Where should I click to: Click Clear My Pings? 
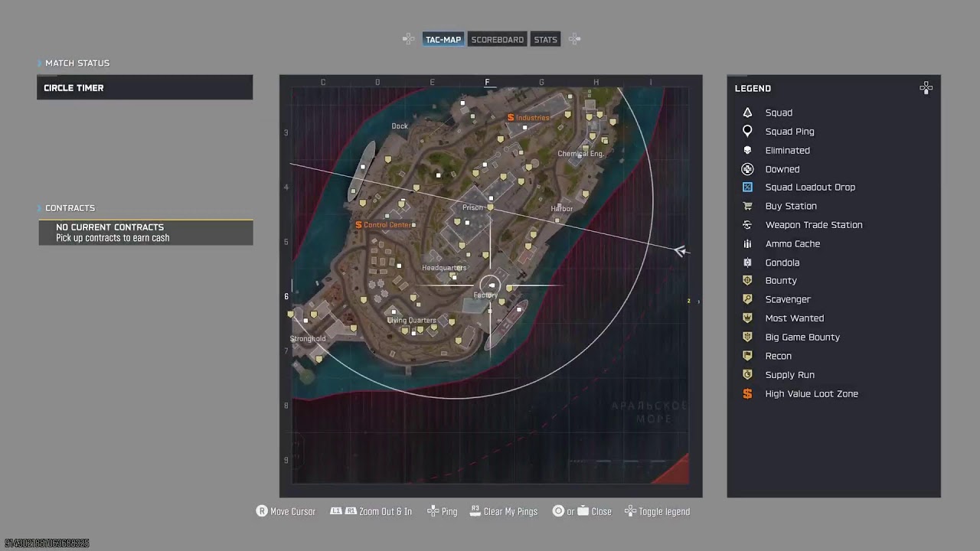coord(504,511)
